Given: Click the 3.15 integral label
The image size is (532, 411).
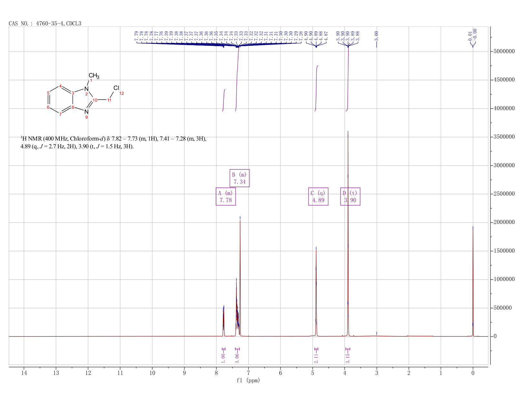Looking at the screenshot, I should click(x=348, y=358).
